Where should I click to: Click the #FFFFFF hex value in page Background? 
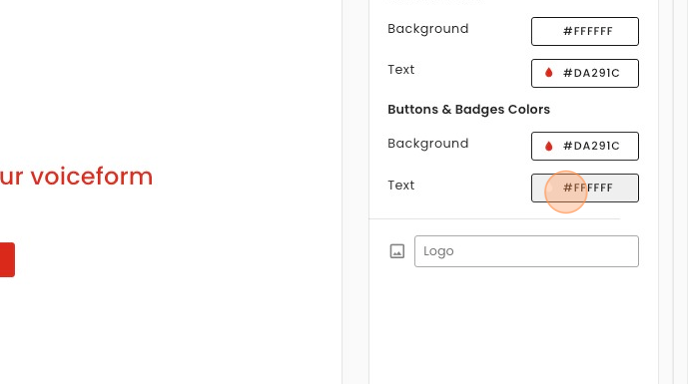point(588,32)
